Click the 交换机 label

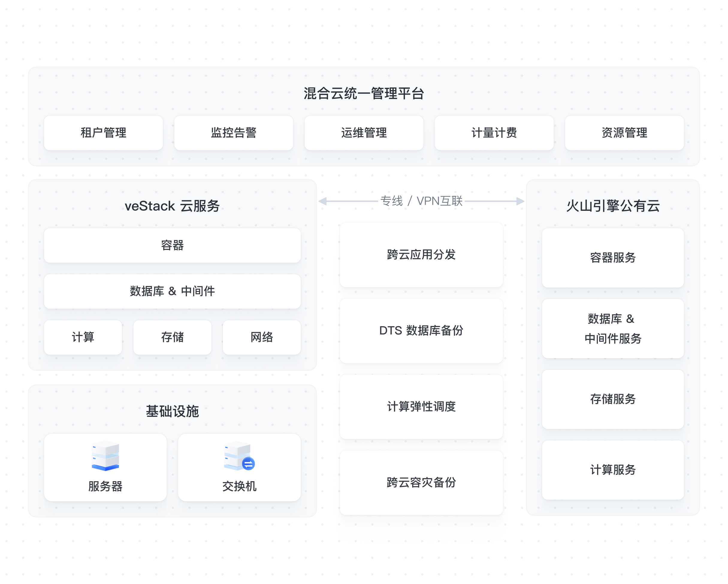[239, 486]
